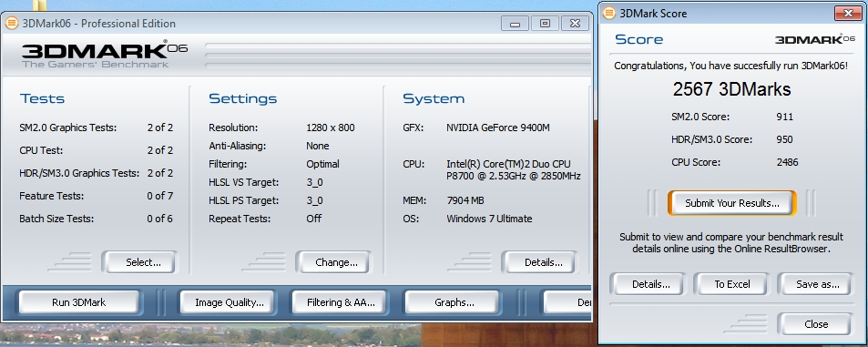This screenshot has height=347, width=868.
Task: Click the HLSL PS Target value 3_0
Action: (314, 200)
